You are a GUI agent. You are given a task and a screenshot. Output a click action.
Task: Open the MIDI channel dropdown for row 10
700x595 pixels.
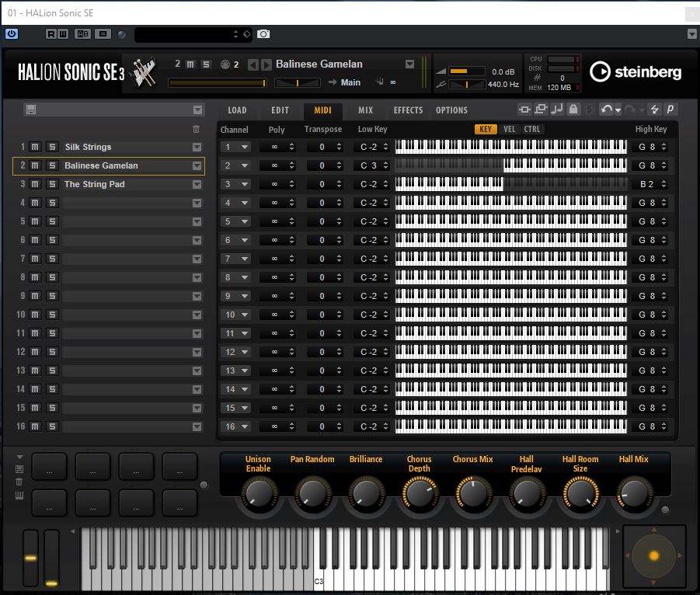tap(235, 315)
